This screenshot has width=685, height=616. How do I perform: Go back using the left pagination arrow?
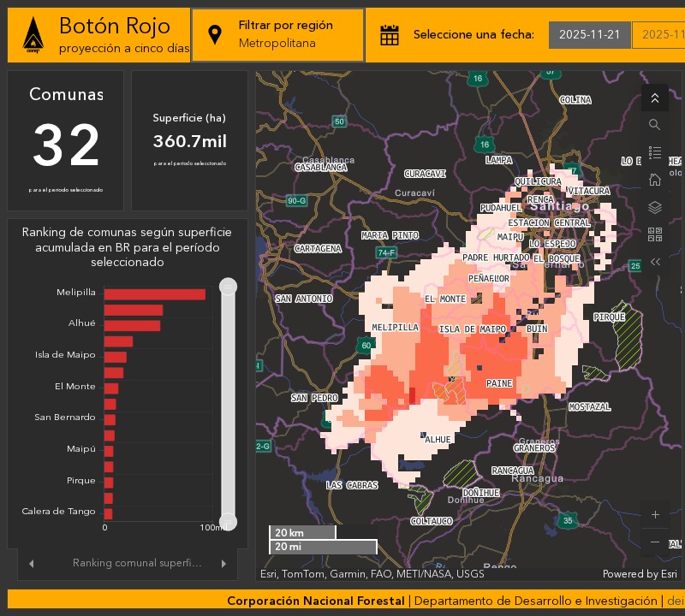(x=30, y=563)
